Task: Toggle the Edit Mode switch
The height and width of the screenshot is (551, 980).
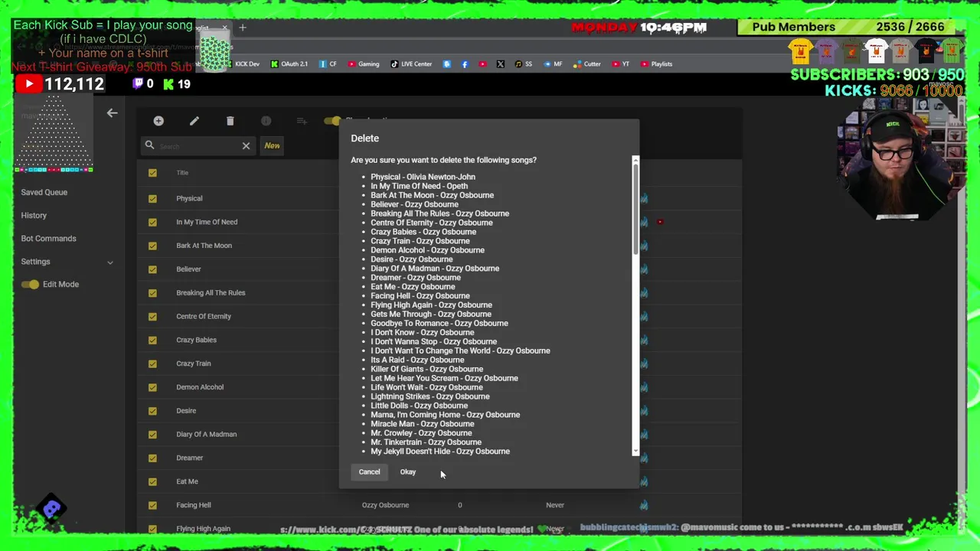Action: (x=30, y=285)
